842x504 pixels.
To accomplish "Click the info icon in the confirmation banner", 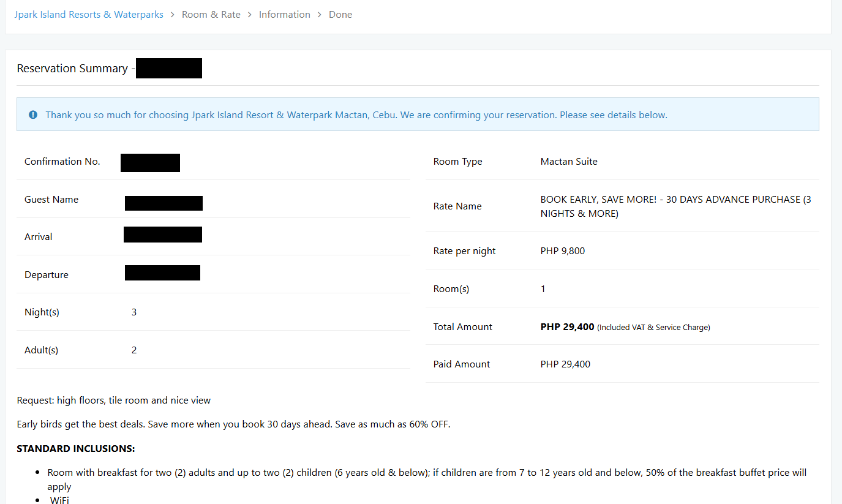I will tap(33, 115).
